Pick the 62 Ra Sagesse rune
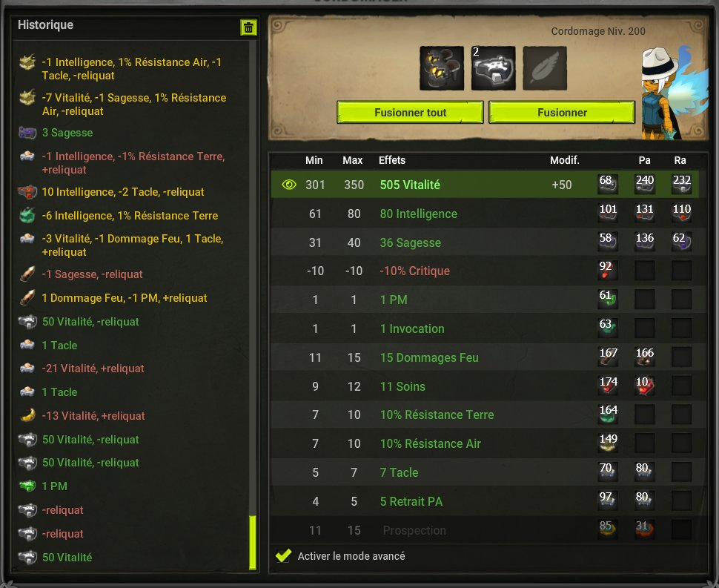 coord(681,242)
